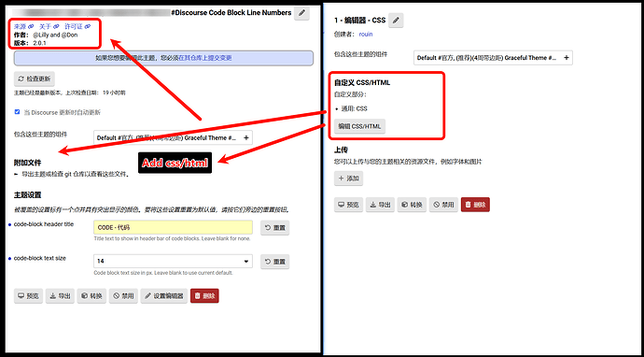This screenshot has height=357, width=644.
Task: Toggle auto-update when Discourse updates checkbox
Action: click(17, 112)
